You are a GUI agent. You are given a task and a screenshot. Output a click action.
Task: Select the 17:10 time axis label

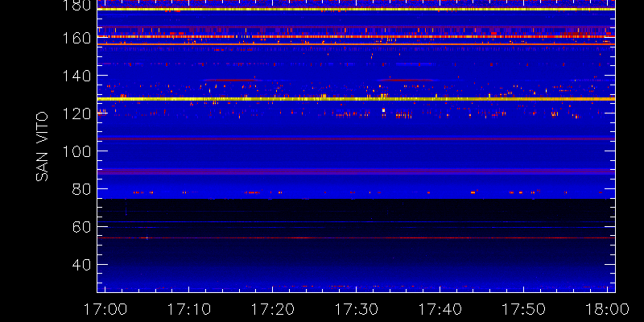click(188, 309)
